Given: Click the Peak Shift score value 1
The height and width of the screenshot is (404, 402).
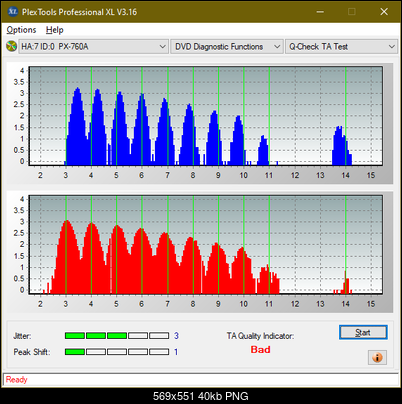Looking at the screenshot, I should pyautogui.click(x=176, y=352).
